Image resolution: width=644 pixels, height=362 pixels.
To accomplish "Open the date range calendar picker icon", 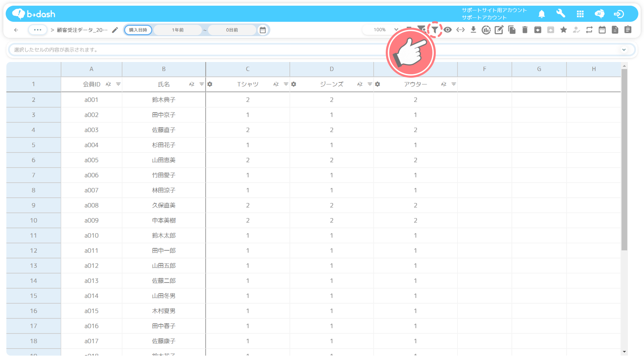I will tap(263, 30).
